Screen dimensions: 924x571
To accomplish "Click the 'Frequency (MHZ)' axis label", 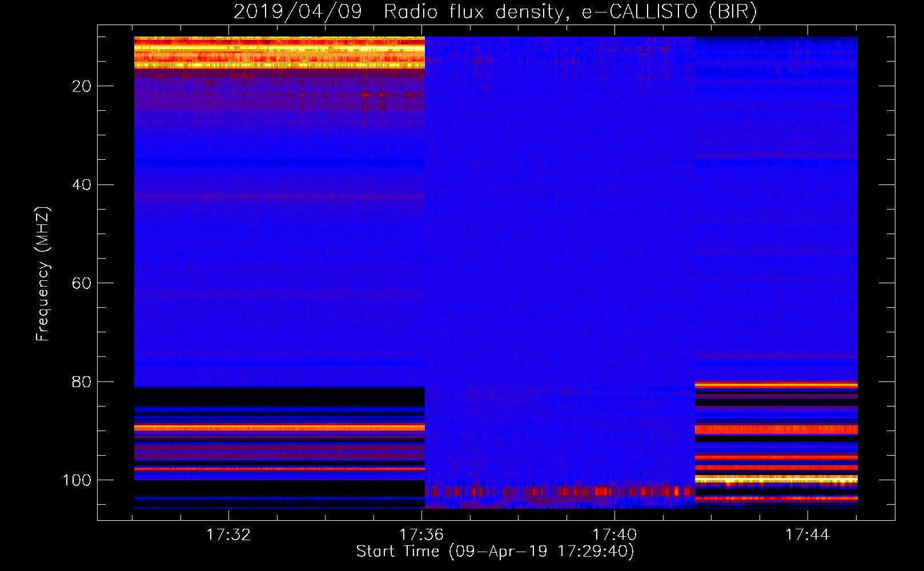I will [x=43, y=274].
